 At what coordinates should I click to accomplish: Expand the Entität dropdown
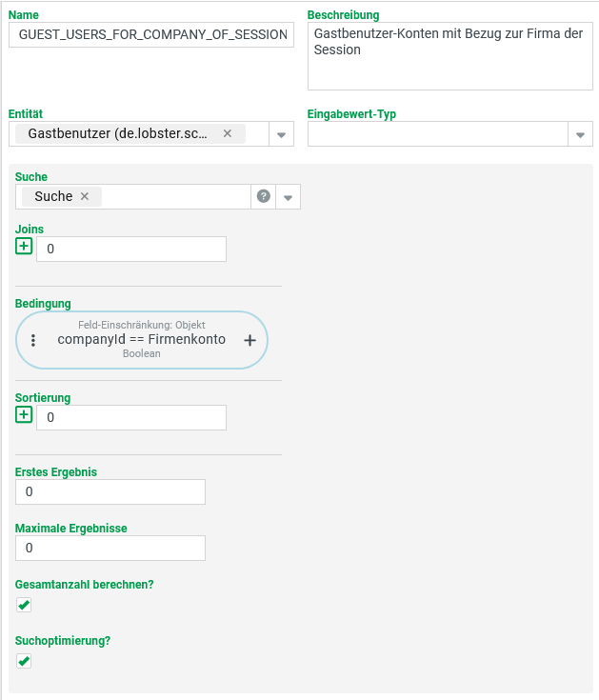[x=282, y=135]
